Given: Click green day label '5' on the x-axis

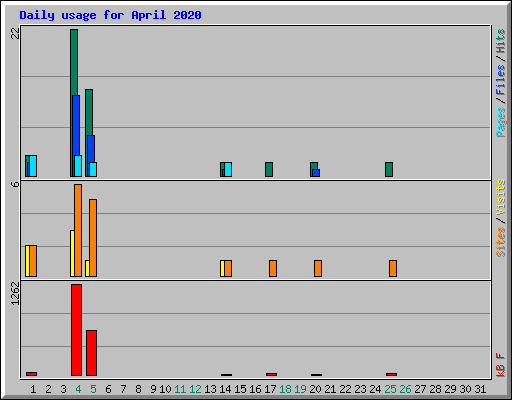Looking at the screenshot, I should click(x=93, y=389).
